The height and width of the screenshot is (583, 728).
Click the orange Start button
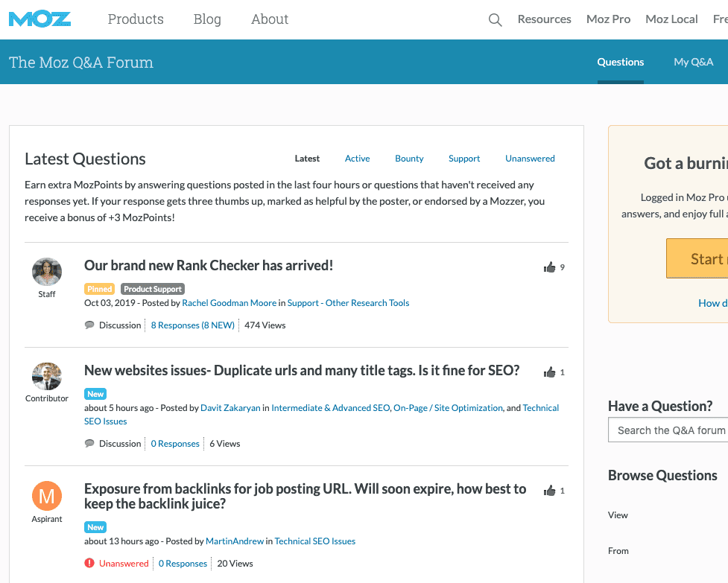[x=697, y=258]
